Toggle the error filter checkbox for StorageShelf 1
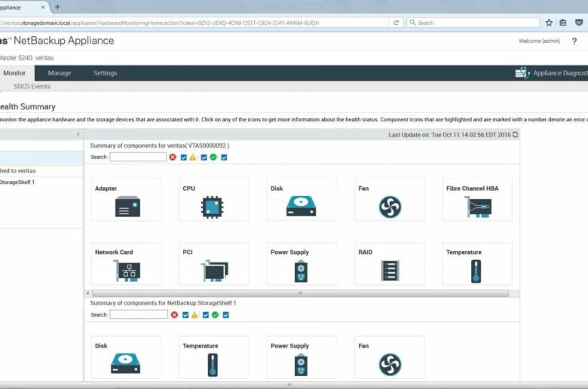Screen dimensions: 588x389 [185, 315]
